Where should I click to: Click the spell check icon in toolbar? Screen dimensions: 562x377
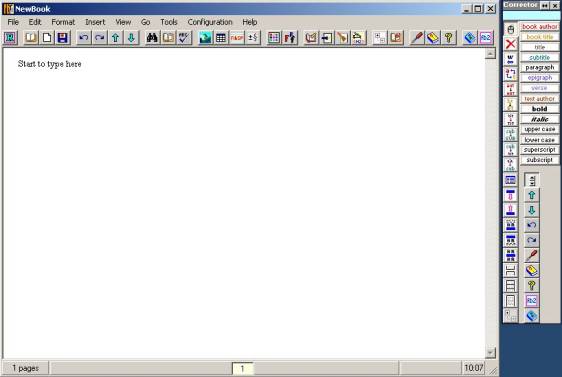click(184, 38)
